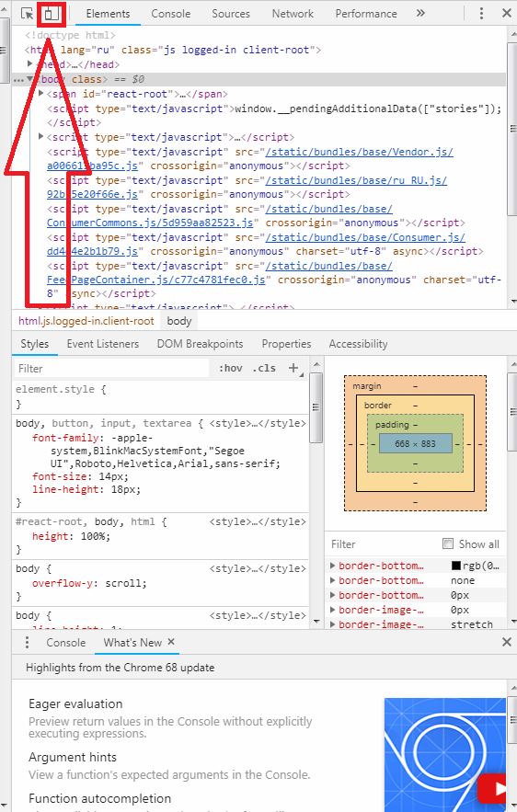Click the black rgb color swatch
517x812 pixels.
pos(456,566)
